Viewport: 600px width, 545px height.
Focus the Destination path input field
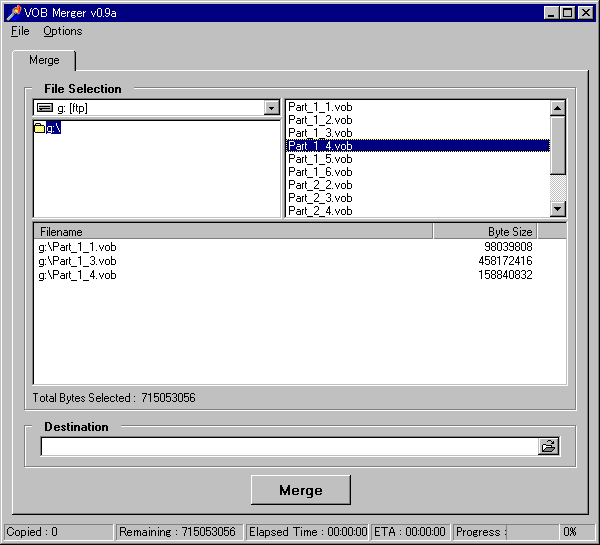(x=289, y=447)
